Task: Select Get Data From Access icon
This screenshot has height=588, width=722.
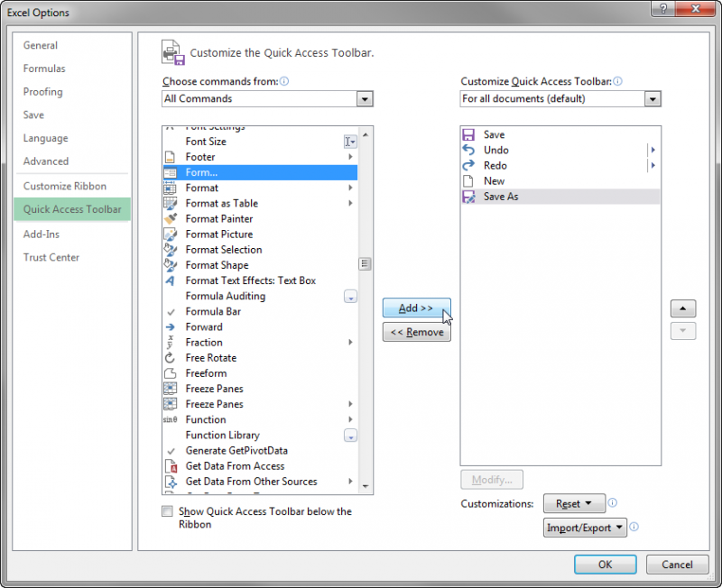Action: (x=171, y=466)
